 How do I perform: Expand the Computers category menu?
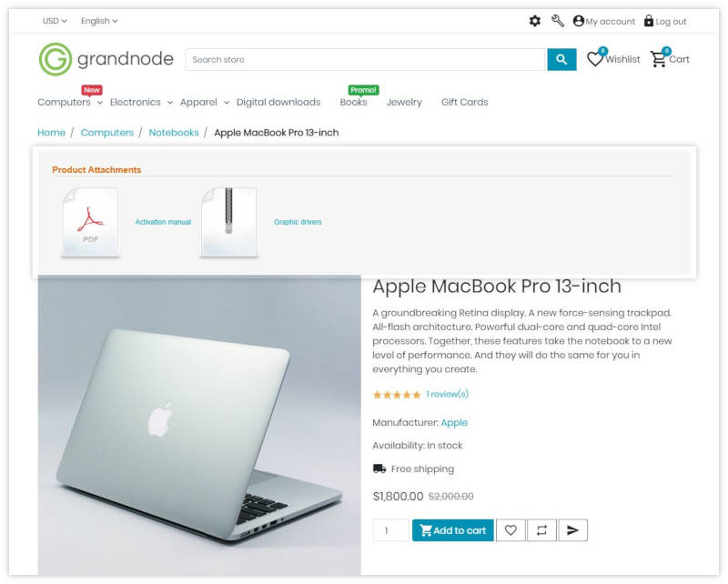coord(70,102)
